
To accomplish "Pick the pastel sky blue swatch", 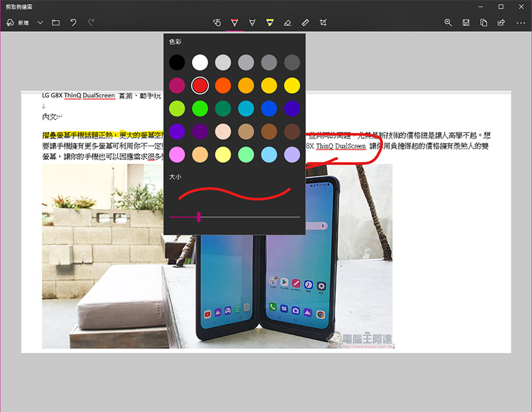I will (269, 155).
